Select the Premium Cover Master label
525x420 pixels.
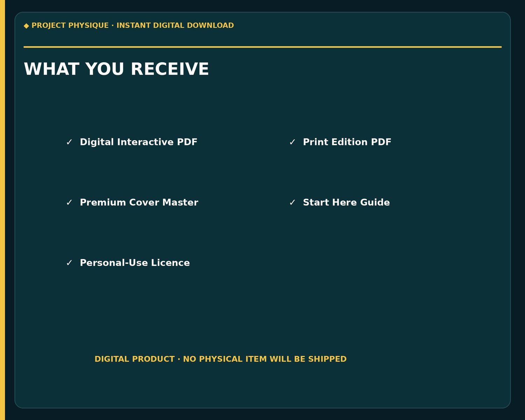(x=139, y=202)
